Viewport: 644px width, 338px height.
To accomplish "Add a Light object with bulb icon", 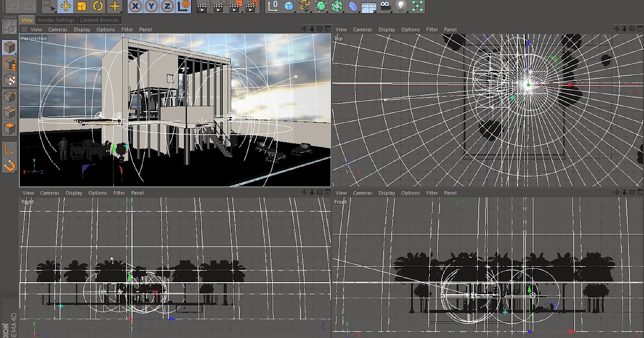I will click(x=401, y=6).
